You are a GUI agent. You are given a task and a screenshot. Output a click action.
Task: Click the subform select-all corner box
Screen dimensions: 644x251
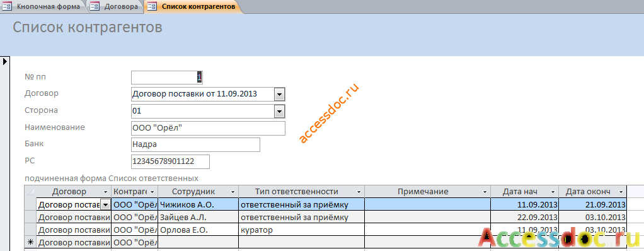[x=30, y=192]
